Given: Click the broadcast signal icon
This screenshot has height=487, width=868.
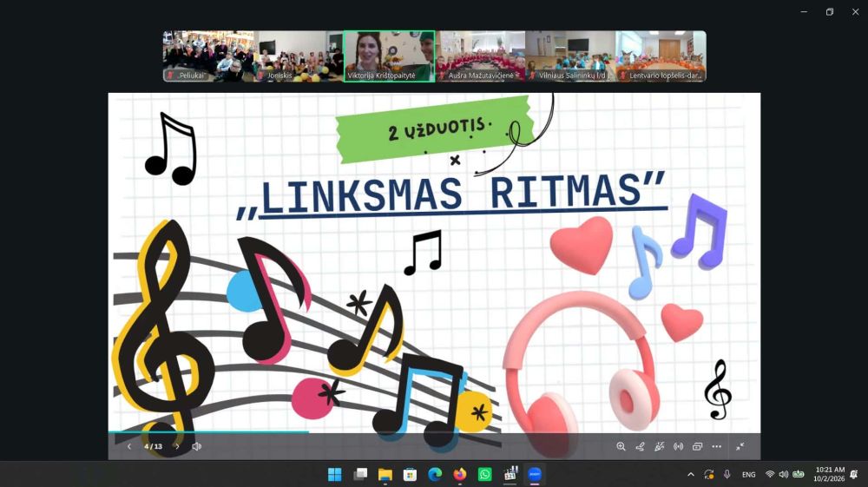Looking at the screenshot, I should (678, 446).
